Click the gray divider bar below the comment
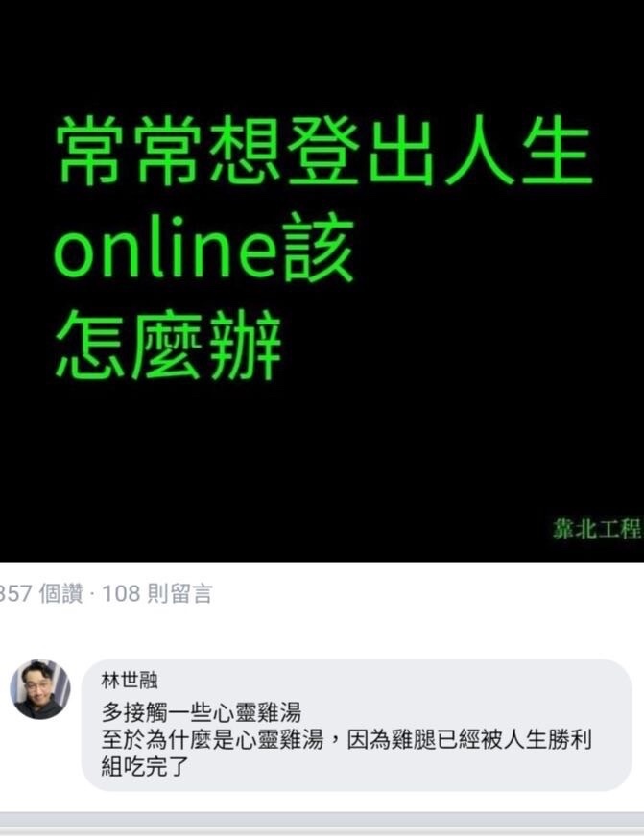 pos(322,821)
